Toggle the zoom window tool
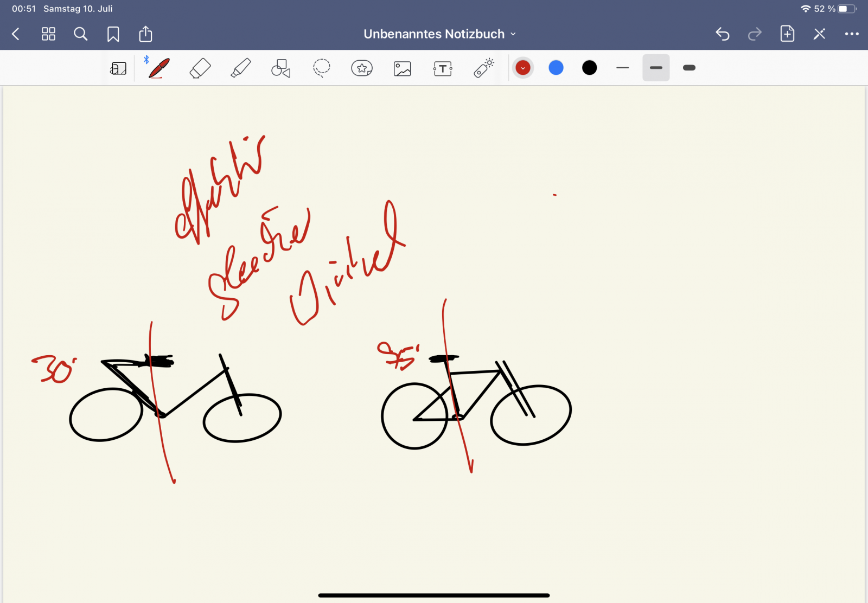The image size is (868, 603). pyautogui.click(x=118, y=68)
